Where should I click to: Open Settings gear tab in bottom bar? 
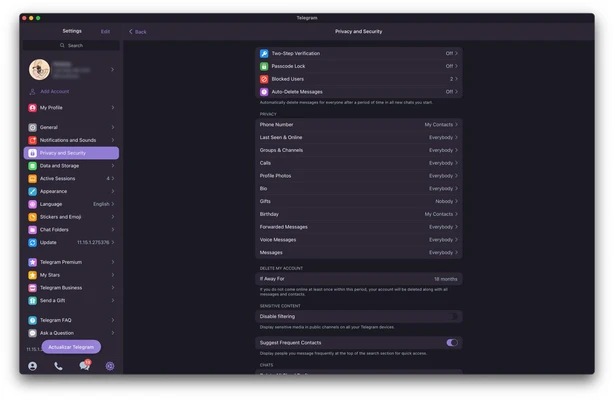pos(110,366)
